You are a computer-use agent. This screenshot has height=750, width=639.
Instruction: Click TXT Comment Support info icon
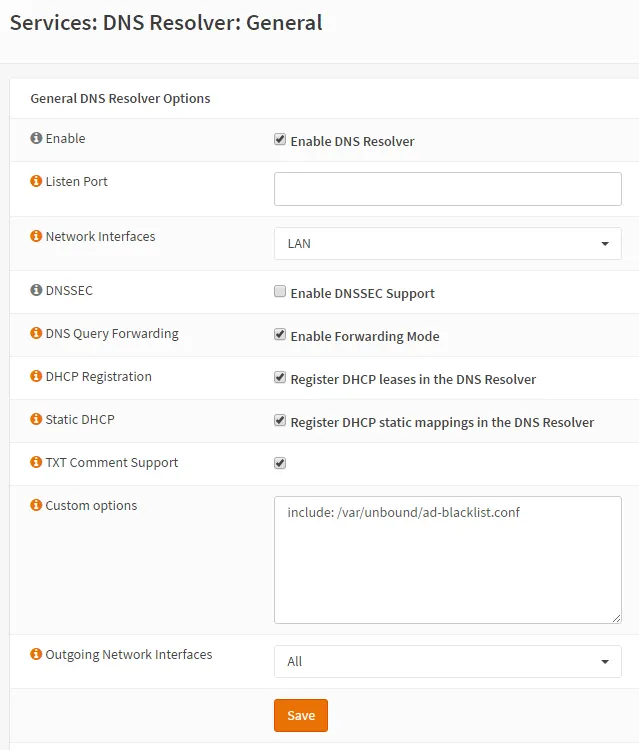click(36, 463)
